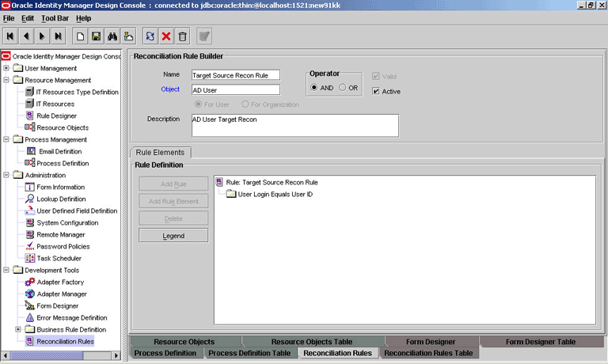Go to previous record arrow

[26, 36]
